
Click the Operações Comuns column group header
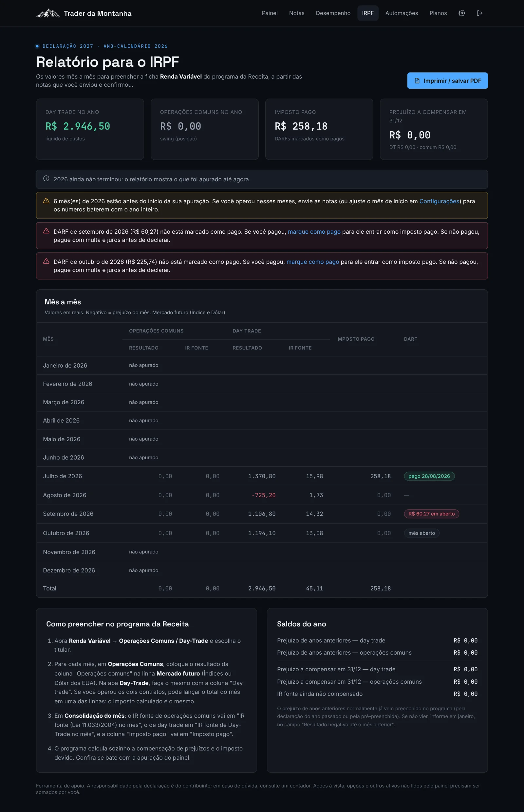click(156, 331)
